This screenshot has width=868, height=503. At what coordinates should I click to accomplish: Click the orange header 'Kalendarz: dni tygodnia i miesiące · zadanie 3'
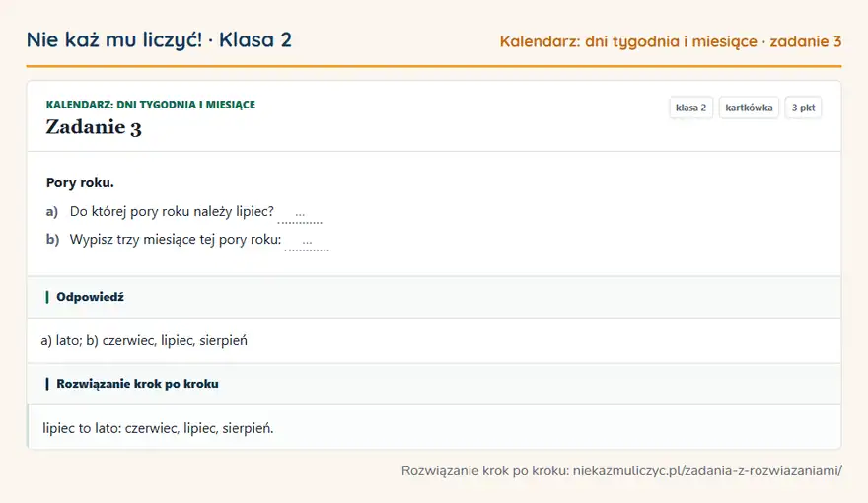pos(671,41)
